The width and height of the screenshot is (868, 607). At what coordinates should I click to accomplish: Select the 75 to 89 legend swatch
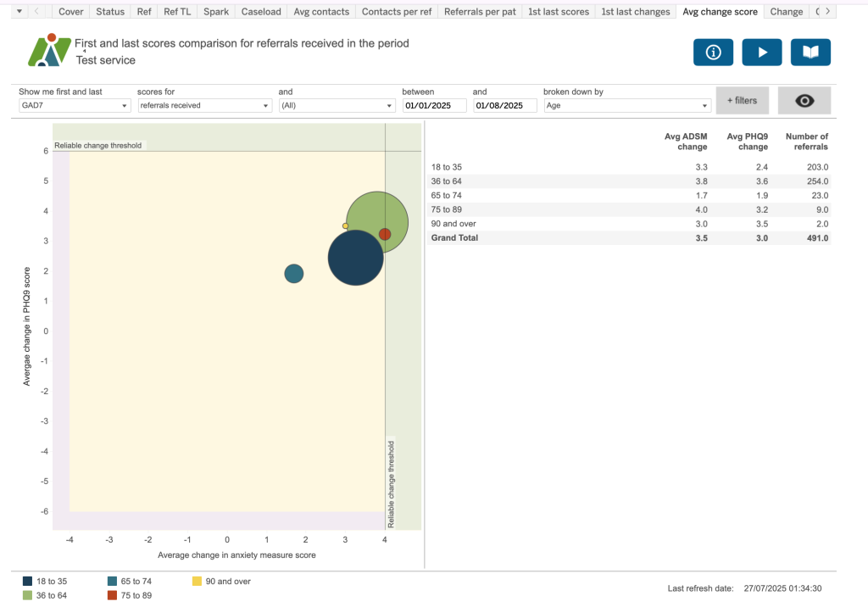click(113, 595)
